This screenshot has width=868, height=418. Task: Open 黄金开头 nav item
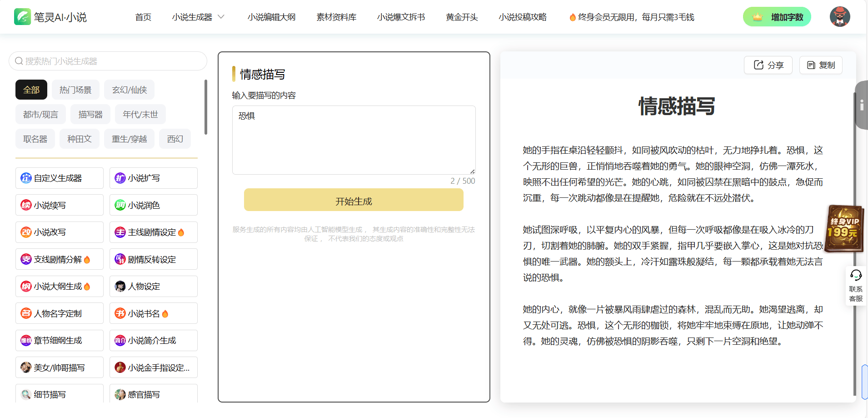pyautogui.click(x=462, y=17)
